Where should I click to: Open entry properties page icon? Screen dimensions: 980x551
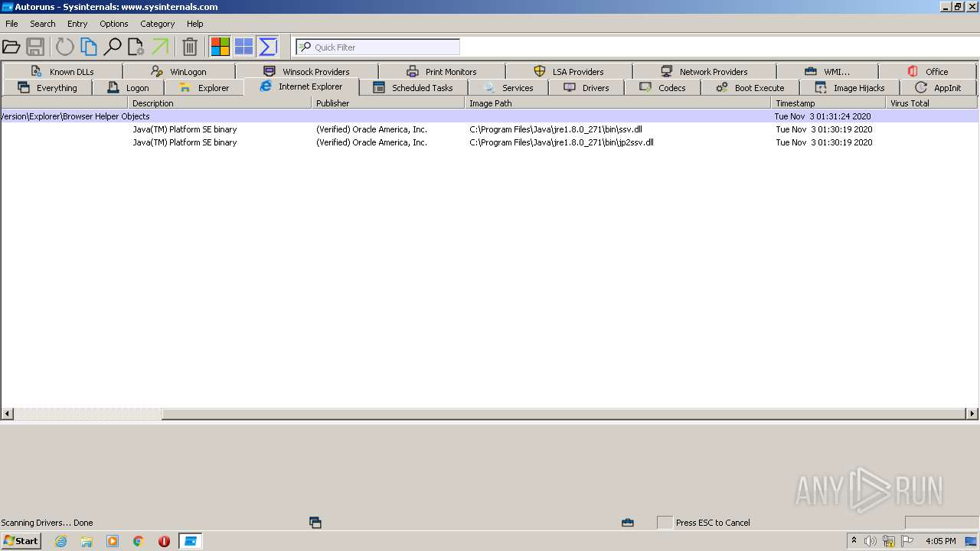pyautogui.click(x=136, y=47)
